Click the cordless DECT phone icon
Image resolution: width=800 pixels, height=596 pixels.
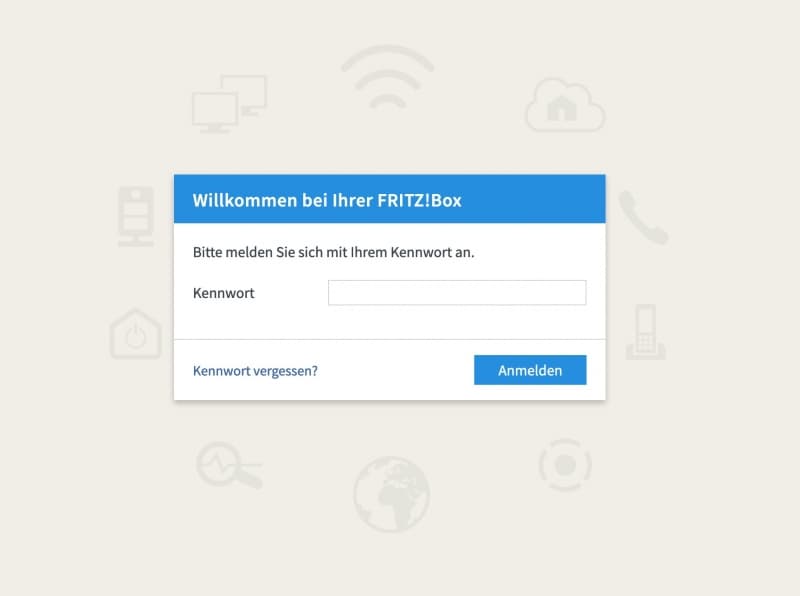click(x=646, y=332)
